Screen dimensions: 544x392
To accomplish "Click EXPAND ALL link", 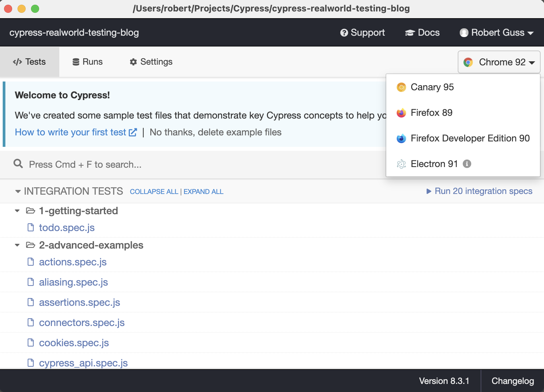I will (x=204, y=192).
